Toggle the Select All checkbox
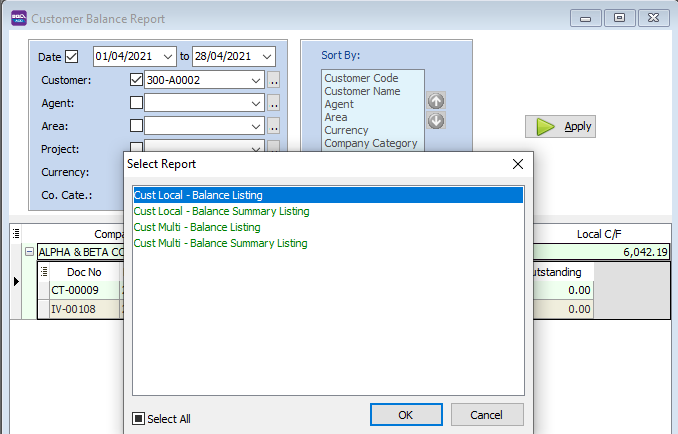This screenshot has height=434, width=678. click(138, 418)
